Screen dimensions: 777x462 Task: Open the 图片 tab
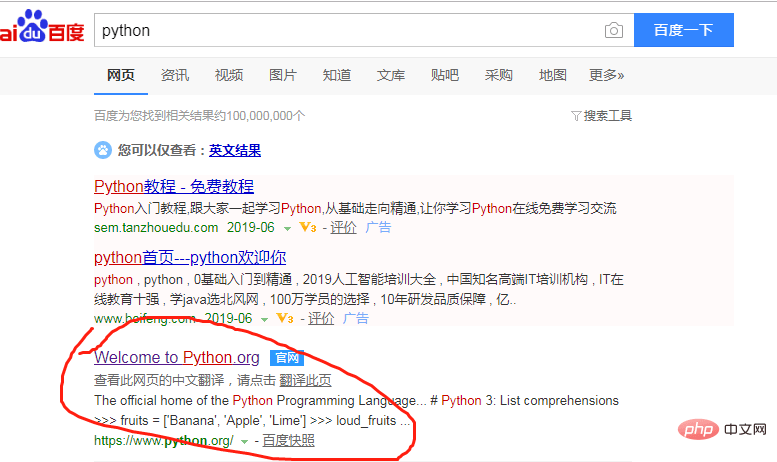tap(282, 75)
